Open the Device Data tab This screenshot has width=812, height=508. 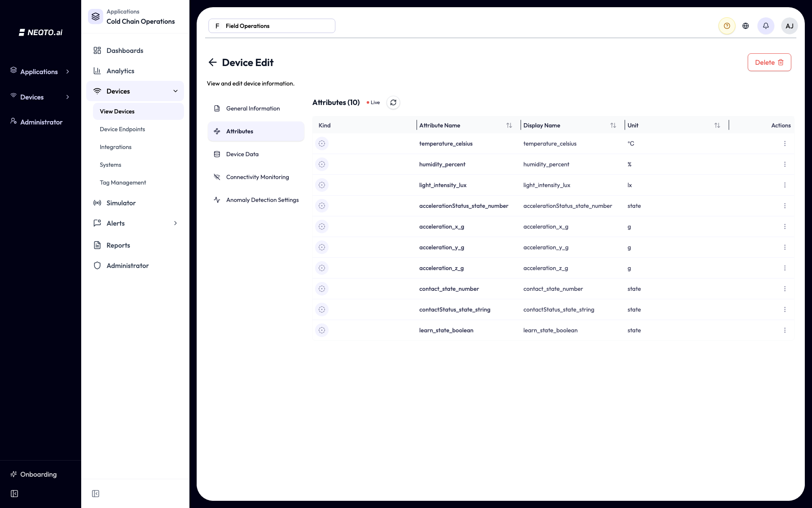[x=256, y=154]
